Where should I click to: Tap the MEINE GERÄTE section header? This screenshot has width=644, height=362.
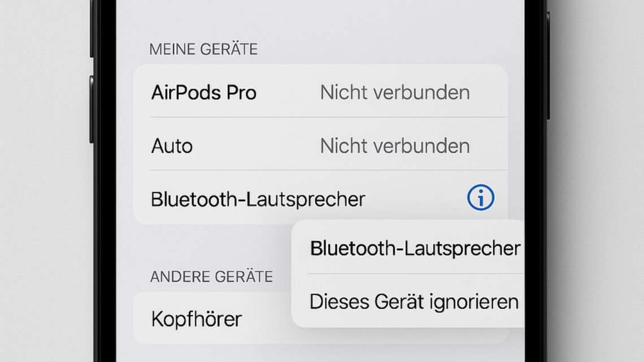click(x=203, y=49)
